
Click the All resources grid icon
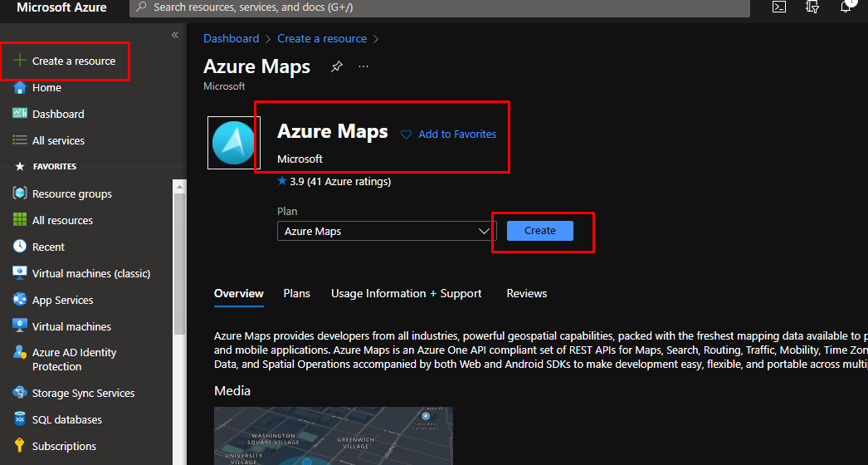pos(19,220)
